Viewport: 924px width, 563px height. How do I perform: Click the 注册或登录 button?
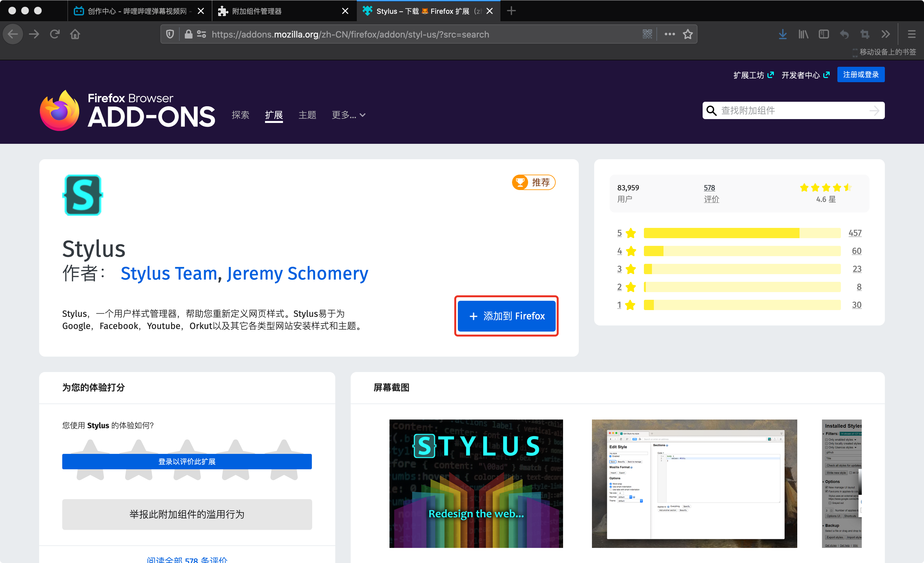point(860,74)
